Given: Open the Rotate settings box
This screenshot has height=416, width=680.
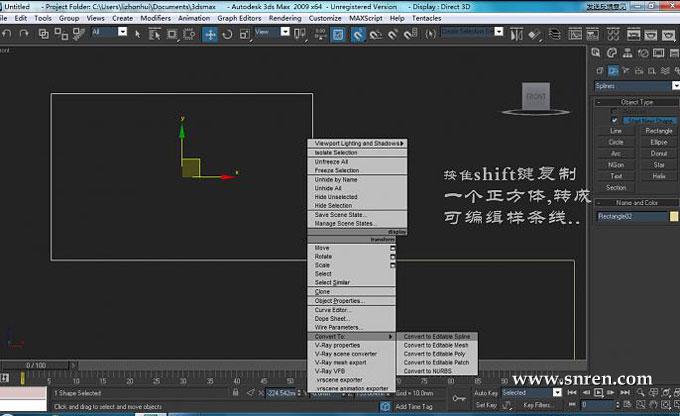Looking at the screenshot, I should coord(393,257).
